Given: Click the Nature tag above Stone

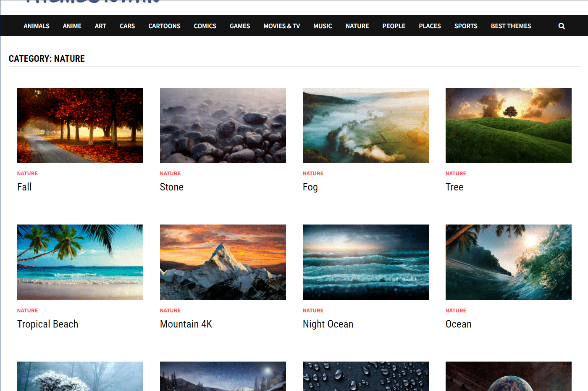Looking at the screenshot, I should (x=170, y=174).
